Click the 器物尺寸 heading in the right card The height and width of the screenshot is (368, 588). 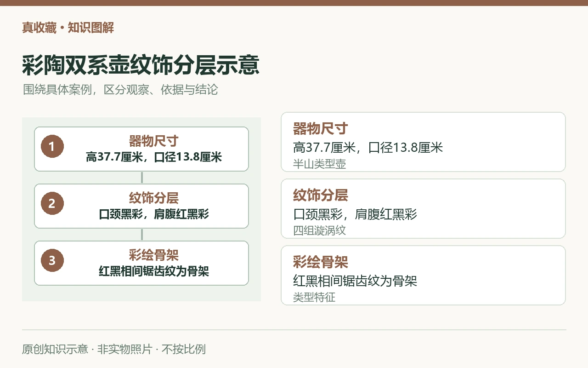[x=321, y=128]
